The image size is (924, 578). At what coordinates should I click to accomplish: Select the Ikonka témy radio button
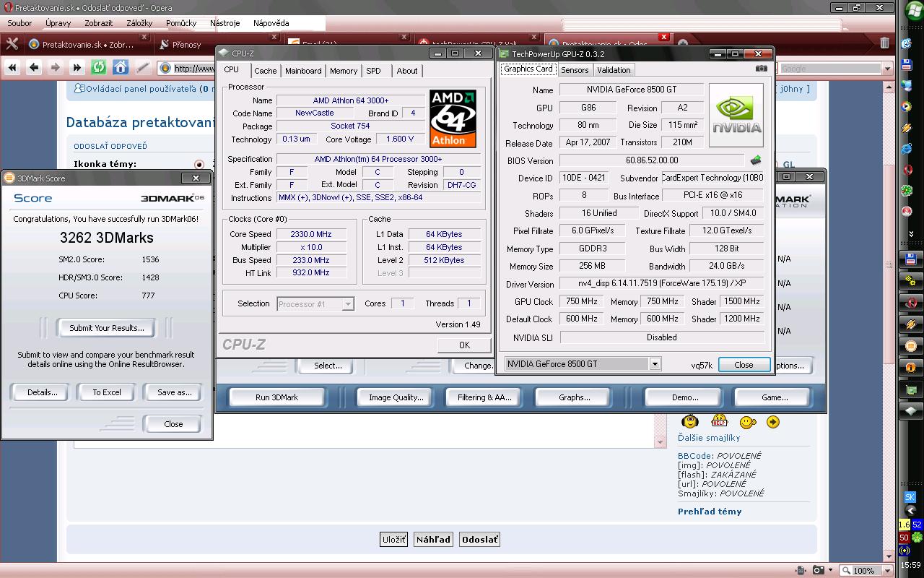pyautogui.click(x=199, y=165)
